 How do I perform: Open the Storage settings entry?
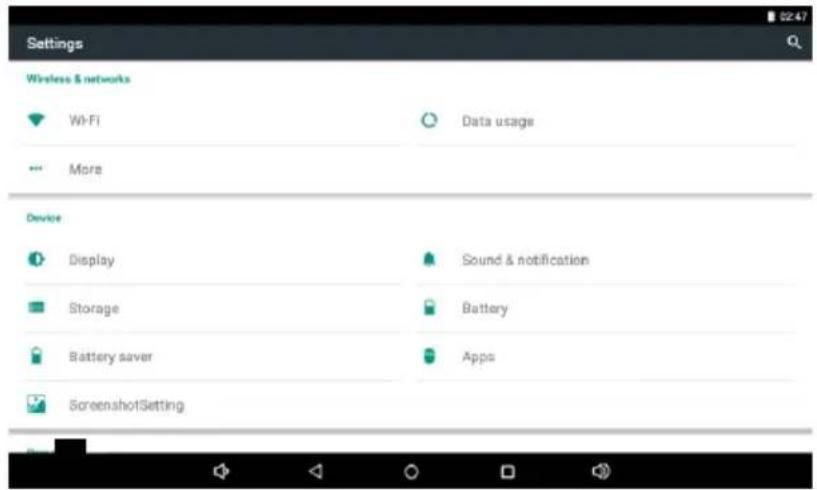click(x=213, y=308)
